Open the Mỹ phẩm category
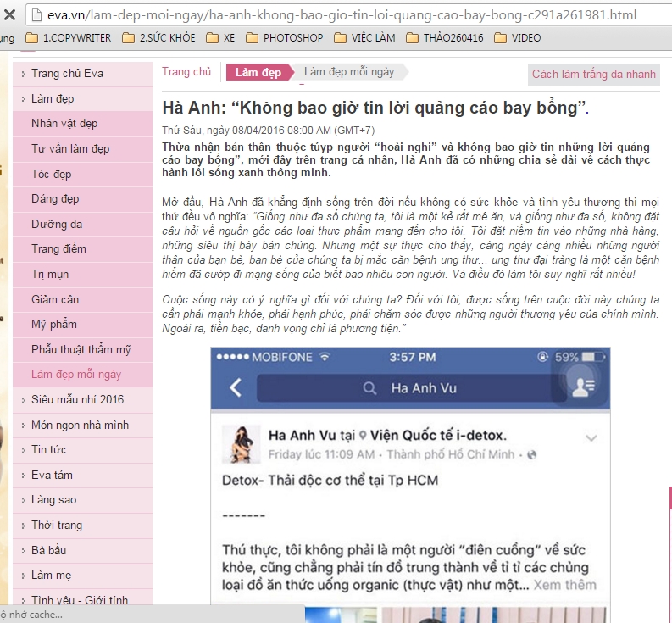This screenshot has width=672, height=623. coord(83,325)
